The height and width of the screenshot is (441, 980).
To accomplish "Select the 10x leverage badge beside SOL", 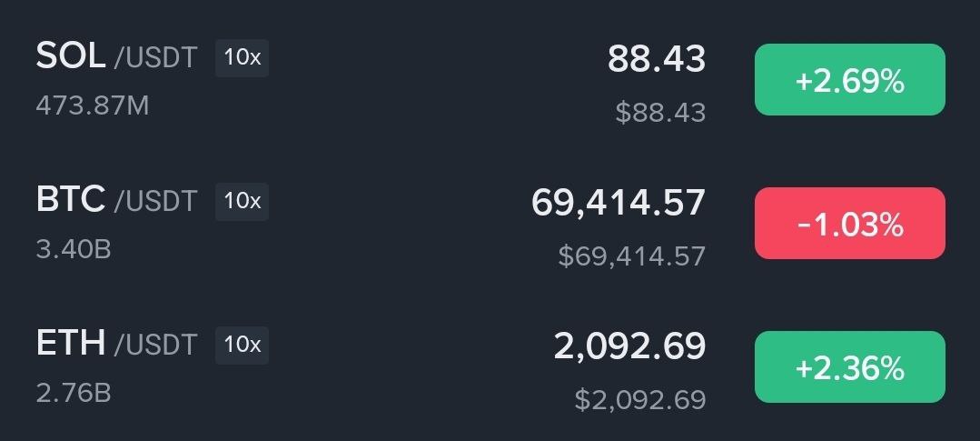I will tap(242, 58).
